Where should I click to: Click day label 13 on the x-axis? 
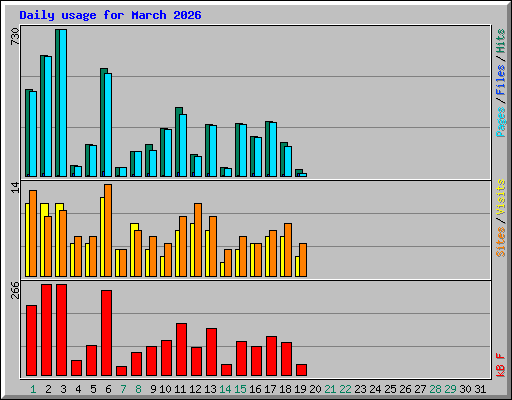[x=210, y=389]
